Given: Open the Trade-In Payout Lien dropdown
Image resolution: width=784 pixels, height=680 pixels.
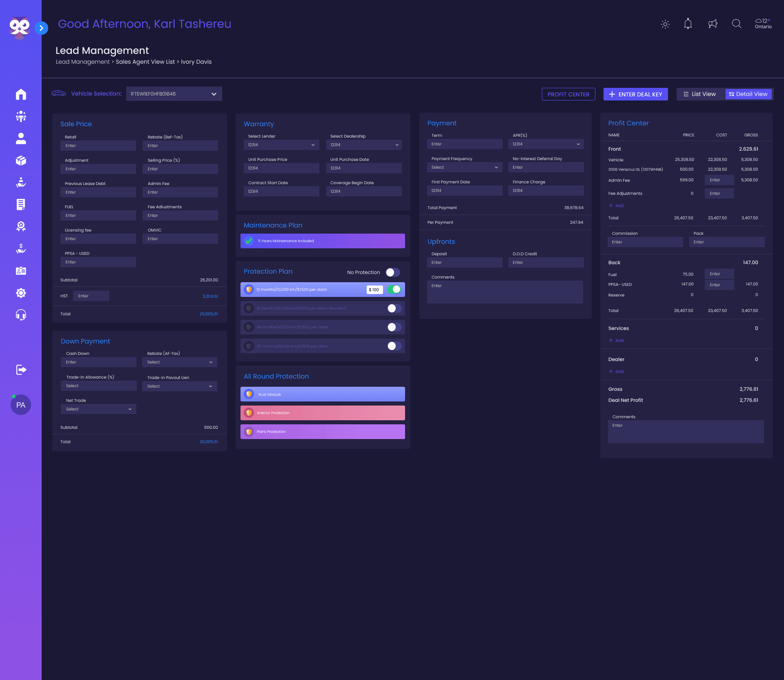Looking at the screenshot, I should click(x=180, y=386).
